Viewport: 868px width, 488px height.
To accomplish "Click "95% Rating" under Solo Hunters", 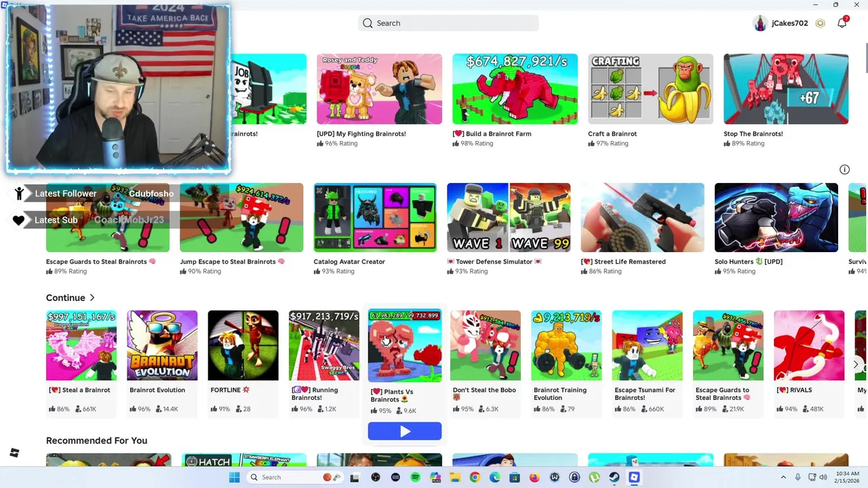I will [x=738, y=271].
